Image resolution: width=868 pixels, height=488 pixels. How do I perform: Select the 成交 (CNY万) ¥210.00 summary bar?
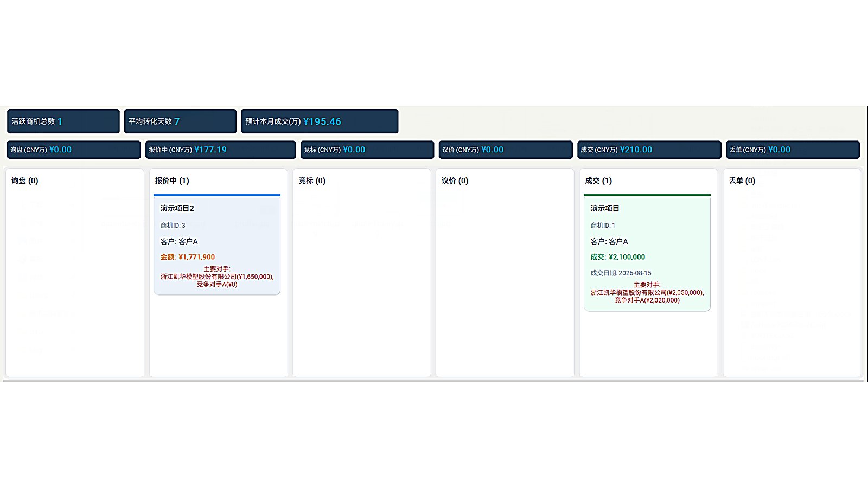[649, 150]
